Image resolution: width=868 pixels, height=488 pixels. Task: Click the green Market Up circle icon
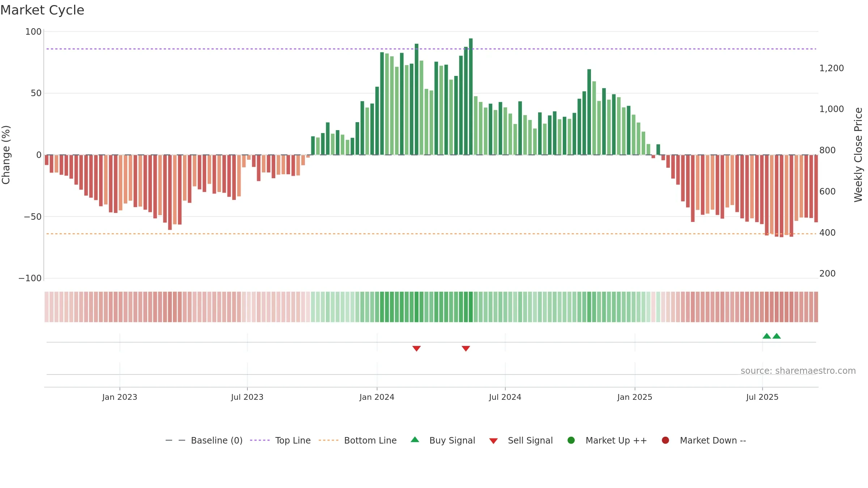[571, 440]
